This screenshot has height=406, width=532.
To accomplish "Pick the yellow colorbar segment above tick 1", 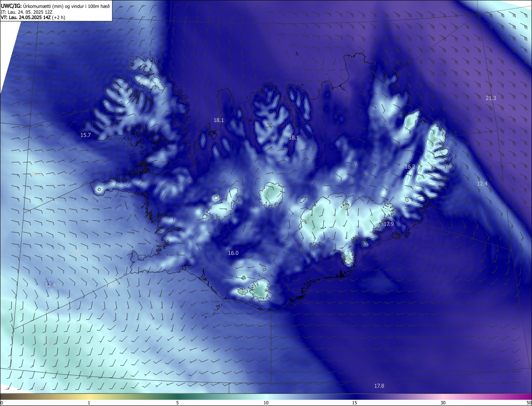I will [x=89, y=397].
